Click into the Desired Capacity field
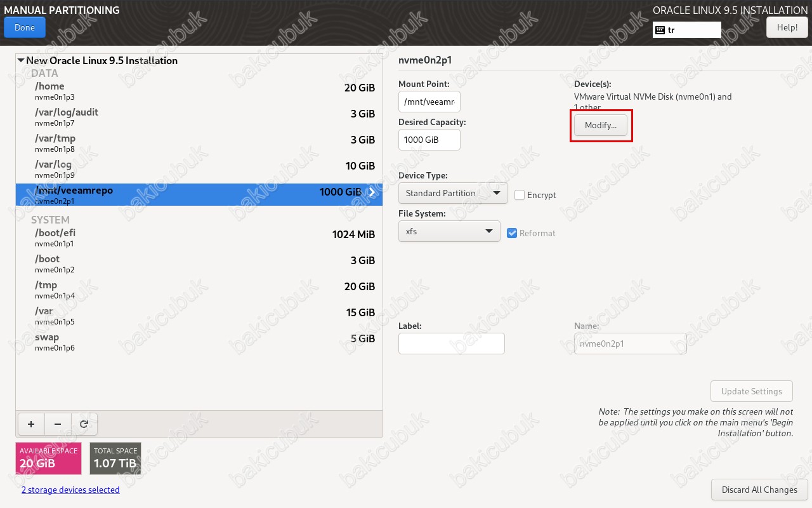Viewport: 812px width, 508px height. pos(429,140)
